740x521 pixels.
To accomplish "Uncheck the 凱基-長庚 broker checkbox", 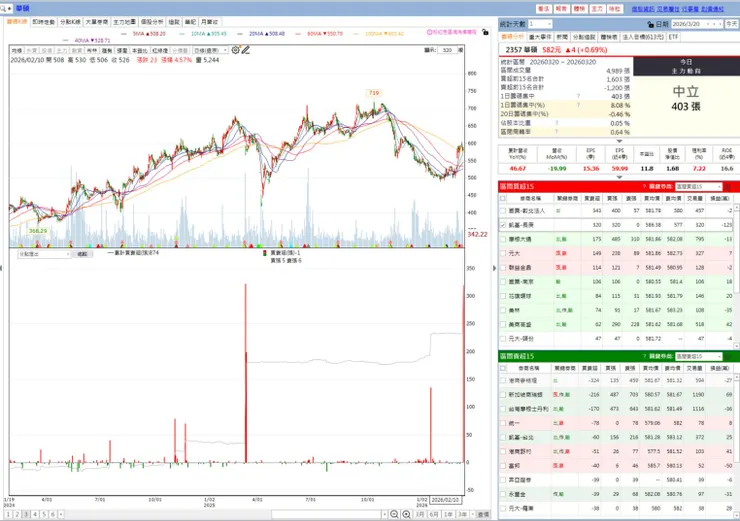I will 503,225.
